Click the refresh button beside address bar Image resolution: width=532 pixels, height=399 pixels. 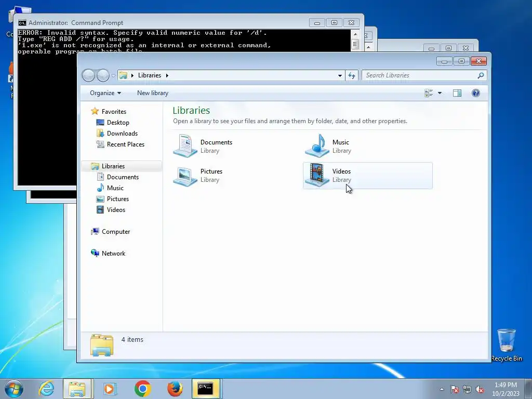[x=352, y=76]
